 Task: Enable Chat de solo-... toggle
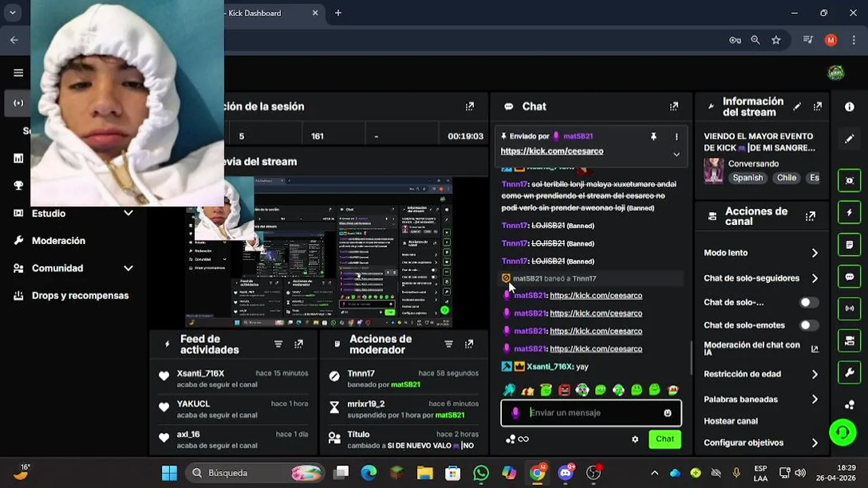808,302
